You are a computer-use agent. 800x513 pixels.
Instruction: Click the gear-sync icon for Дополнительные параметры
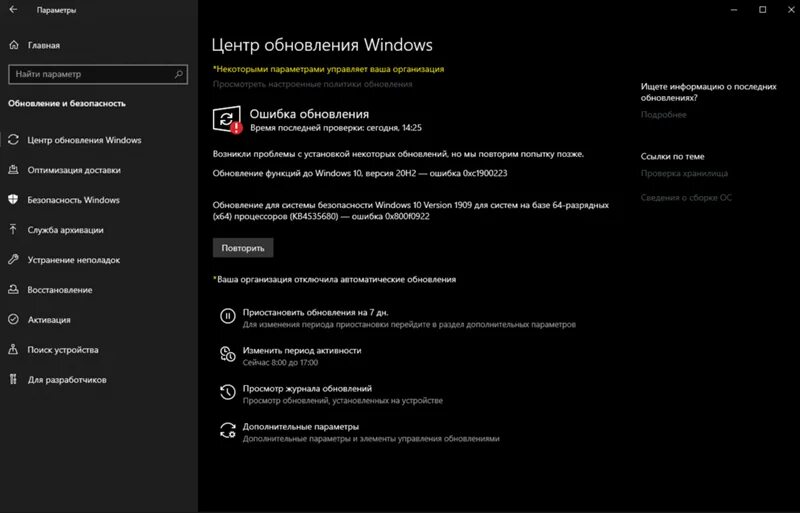pyautogui.click(x=228, y=430)
